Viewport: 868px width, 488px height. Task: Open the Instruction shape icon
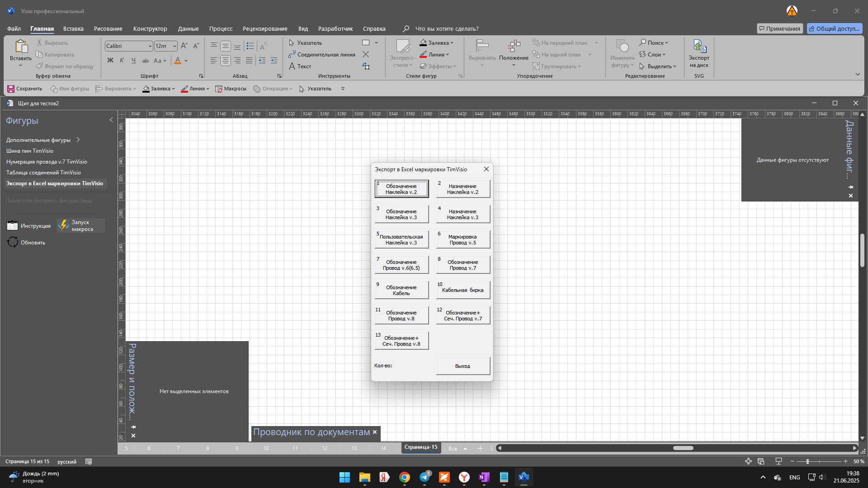tap(13, 225)
